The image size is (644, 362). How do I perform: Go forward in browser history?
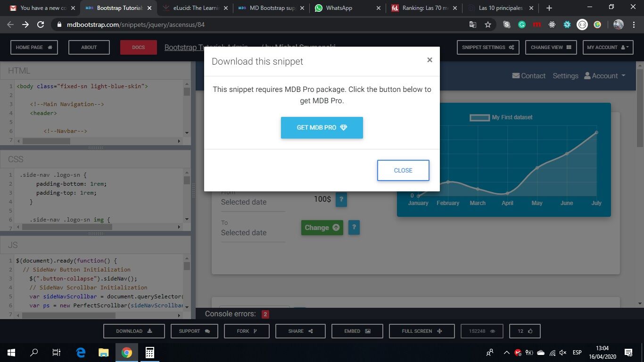pos(25,25)
